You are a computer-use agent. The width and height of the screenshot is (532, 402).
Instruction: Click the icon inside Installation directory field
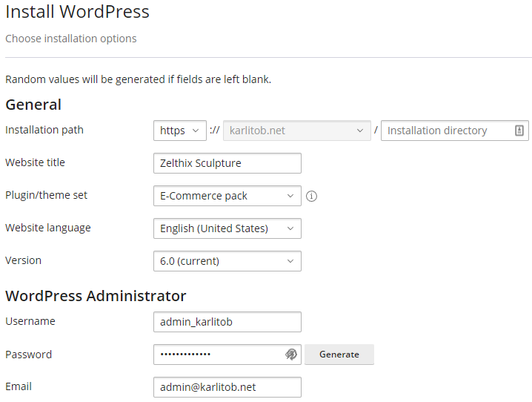(x=519, y=131)
